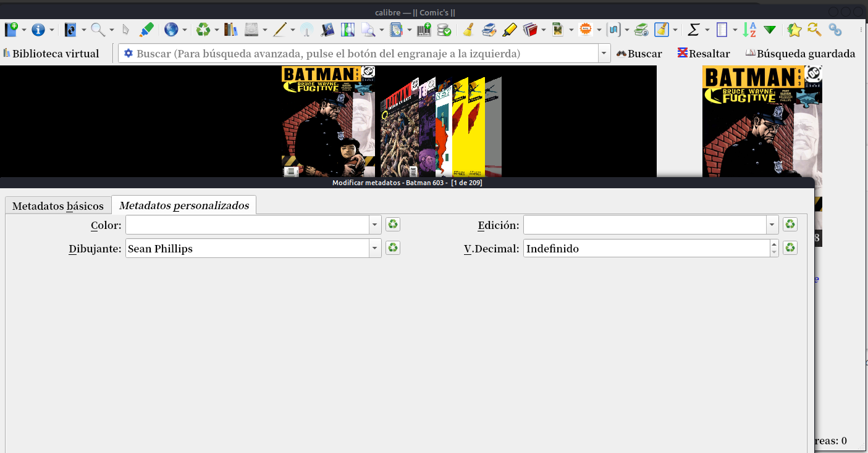Click the Add books icon
Image resolution: width=868 pixels, height=453 pixels.
pyautogui.click(x=12, y=29)
